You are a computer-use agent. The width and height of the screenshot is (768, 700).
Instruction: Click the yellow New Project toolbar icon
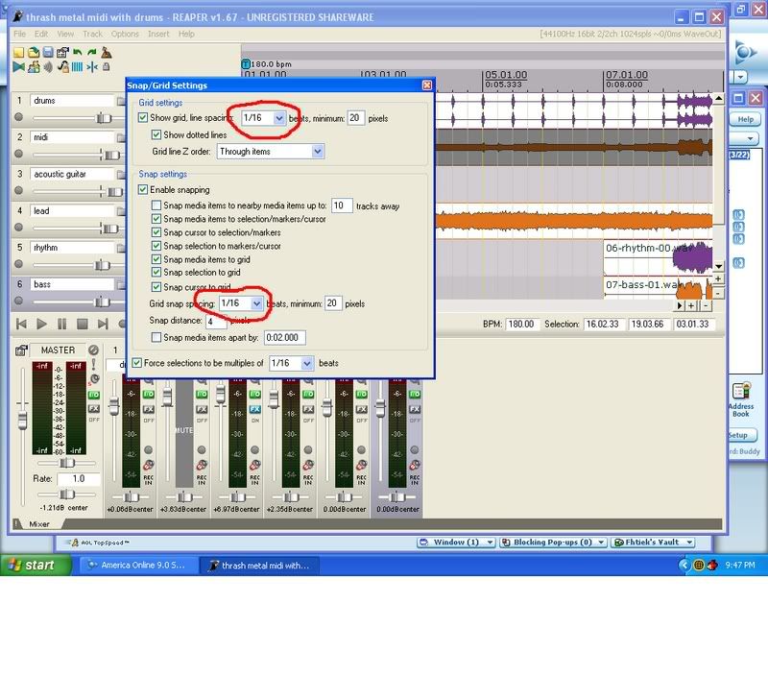coord(18,53)
